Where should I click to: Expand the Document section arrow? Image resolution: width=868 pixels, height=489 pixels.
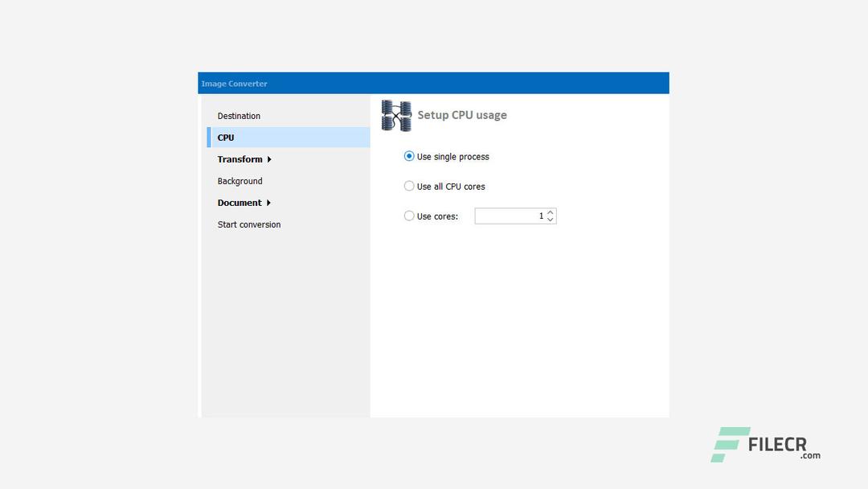[268, 203]
